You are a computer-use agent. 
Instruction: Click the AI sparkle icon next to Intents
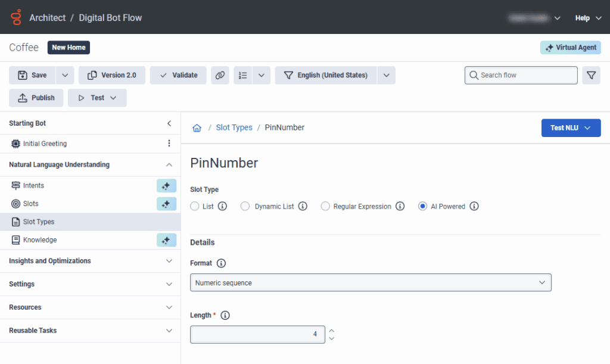coord(166,186)
